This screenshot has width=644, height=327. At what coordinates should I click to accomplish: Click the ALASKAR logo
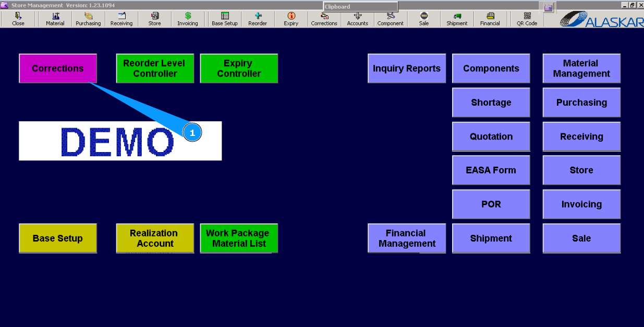tap(602, 19)
